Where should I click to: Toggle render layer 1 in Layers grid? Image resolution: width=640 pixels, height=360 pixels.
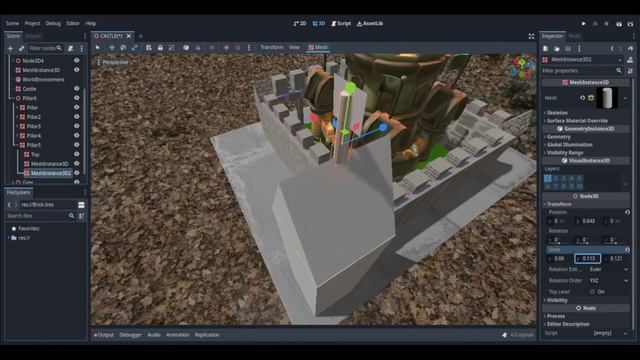(x=548, y=178)
